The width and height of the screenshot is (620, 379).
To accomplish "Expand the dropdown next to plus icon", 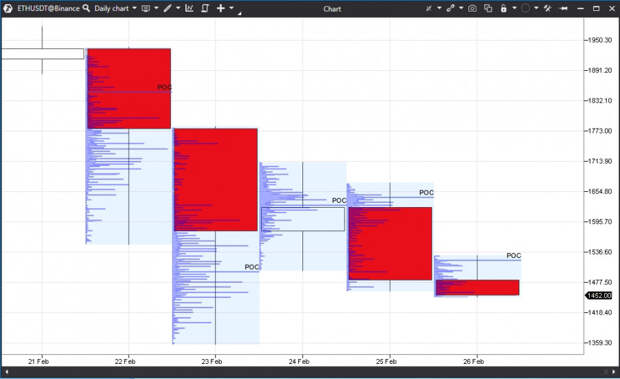I will coord(231,8).
